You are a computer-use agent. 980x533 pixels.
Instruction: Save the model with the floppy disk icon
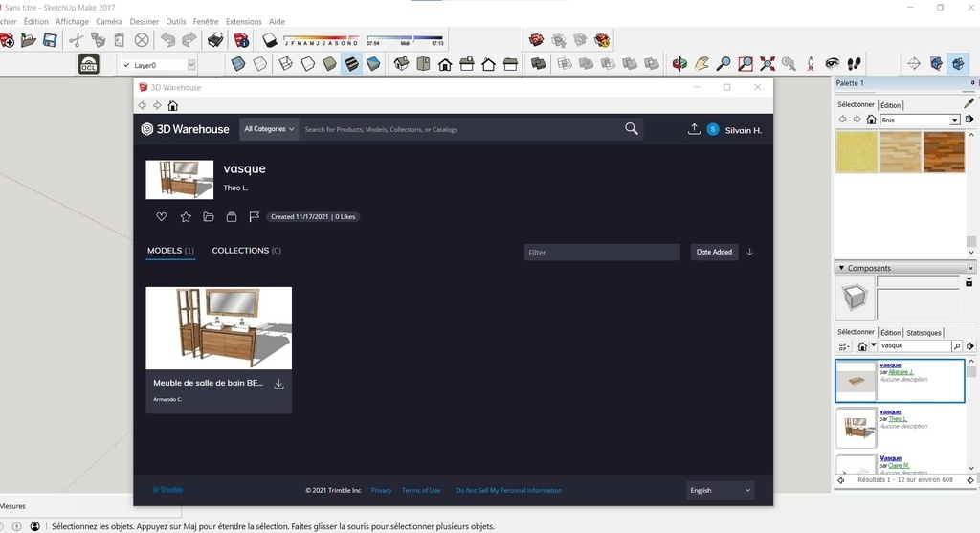click(x=50, y=40)
